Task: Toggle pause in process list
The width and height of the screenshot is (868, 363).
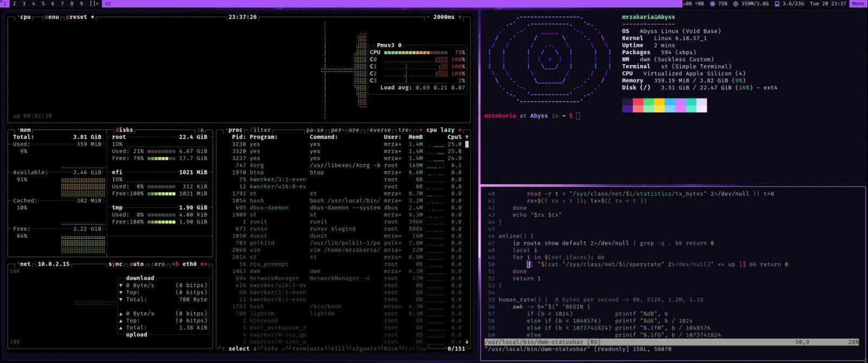Action: coord(315,130)
